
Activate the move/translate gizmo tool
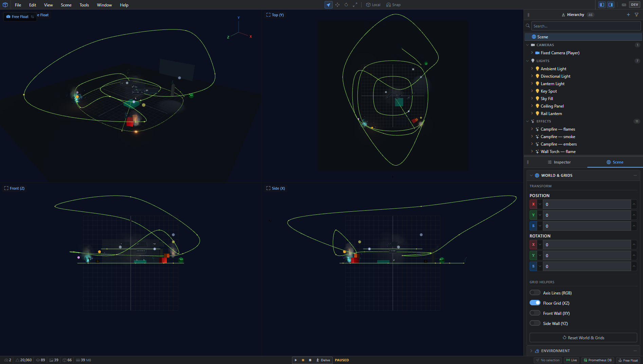point(337,5)
